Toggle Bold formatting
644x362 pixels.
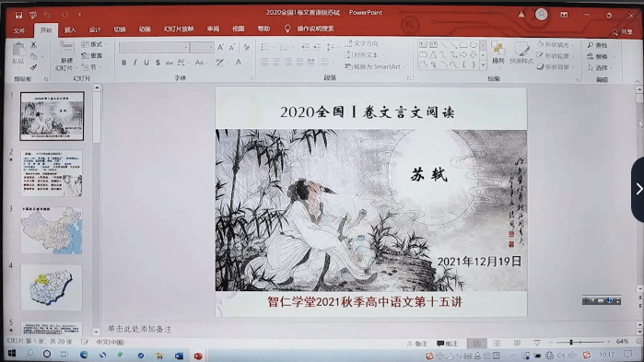123,63
